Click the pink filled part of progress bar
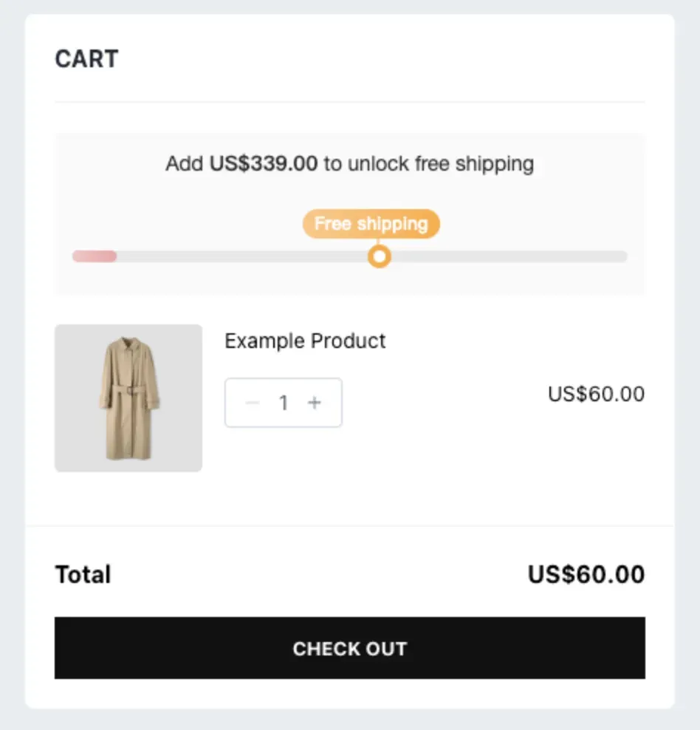The width and height of the screenshot is (700, 730). [x=94, y=256]
